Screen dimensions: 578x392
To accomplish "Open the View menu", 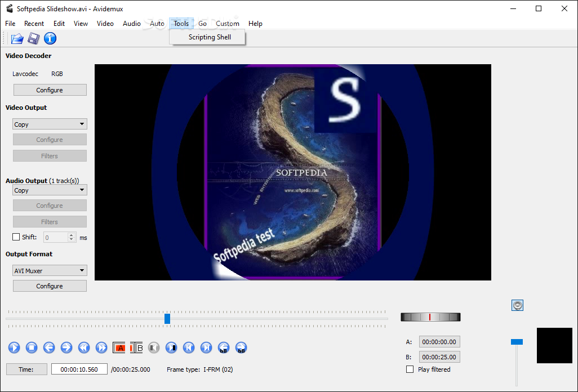I will pyautogui.click(x=81, y=24).
